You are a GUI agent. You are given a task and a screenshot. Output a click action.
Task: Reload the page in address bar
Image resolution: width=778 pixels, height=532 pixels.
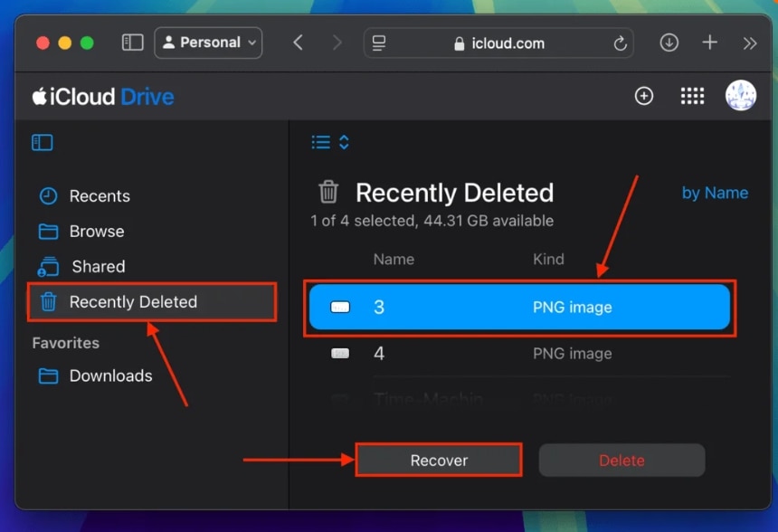[620, 43]
